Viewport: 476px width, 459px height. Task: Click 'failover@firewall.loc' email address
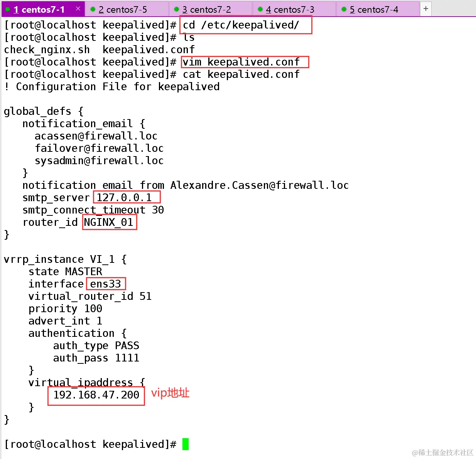99,148
